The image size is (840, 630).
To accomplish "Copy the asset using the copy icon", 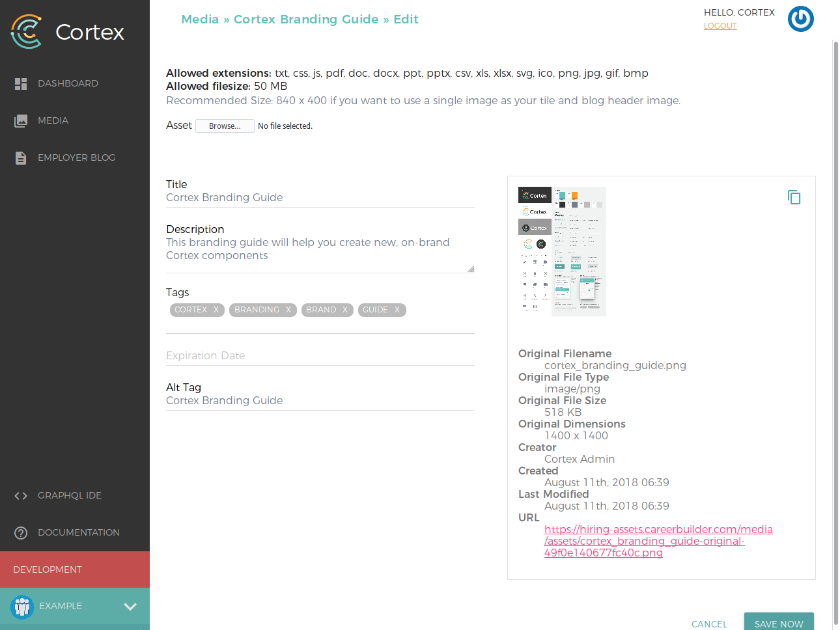I will pyautogui.click(x=794, y=197).
